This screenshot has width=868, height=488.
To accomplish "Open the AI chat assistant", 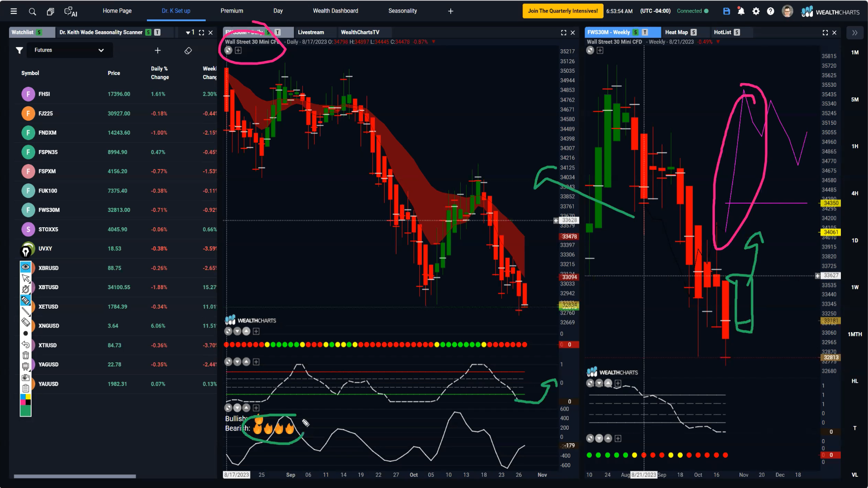I will click(71, 11).
